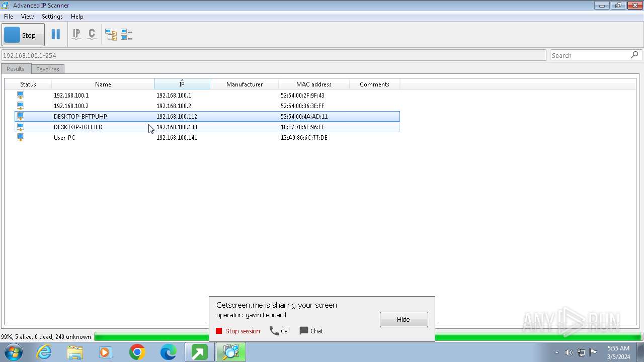
Task: Click the computer icon for DESKTOP-BFTPUHP
Action: pos(21,116)
